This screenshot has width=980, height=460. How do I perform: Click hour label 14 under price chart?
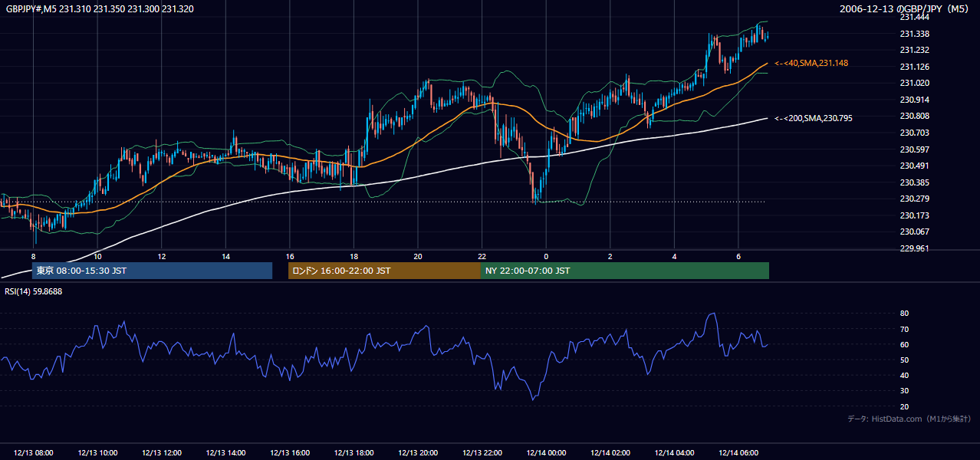click(225, 256)
